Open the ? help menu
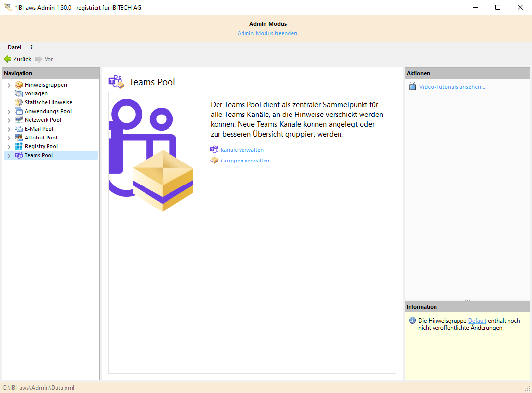This screenshot has width=532, height=393. point(32,47)
